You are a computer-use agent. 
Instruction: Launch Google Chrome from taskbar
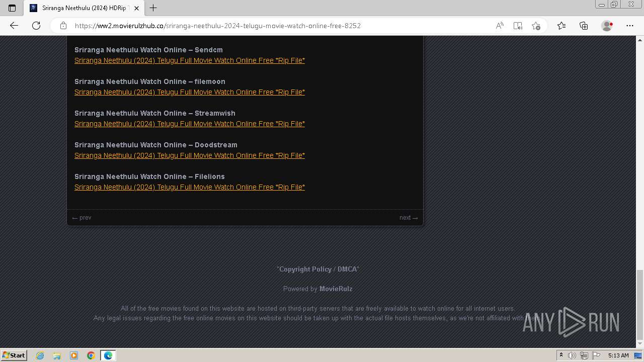coord(91,355)
